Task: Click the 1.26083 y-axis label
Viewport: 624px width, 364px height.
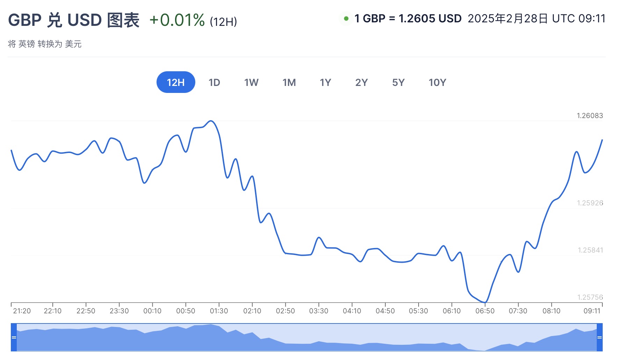Action: pos(590,116)
